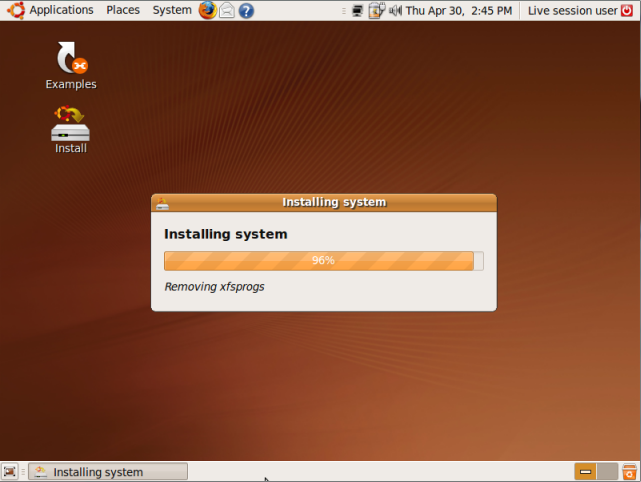Open the System menu
Screen dimensions: 641x482
click(x=172, y=10)
